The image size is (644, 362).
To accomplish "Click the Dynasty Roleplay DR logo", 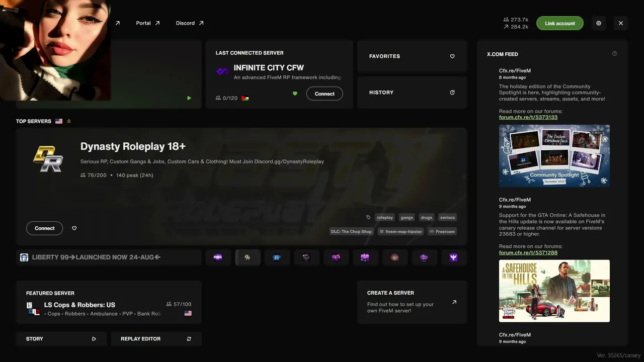I will 48,159.
